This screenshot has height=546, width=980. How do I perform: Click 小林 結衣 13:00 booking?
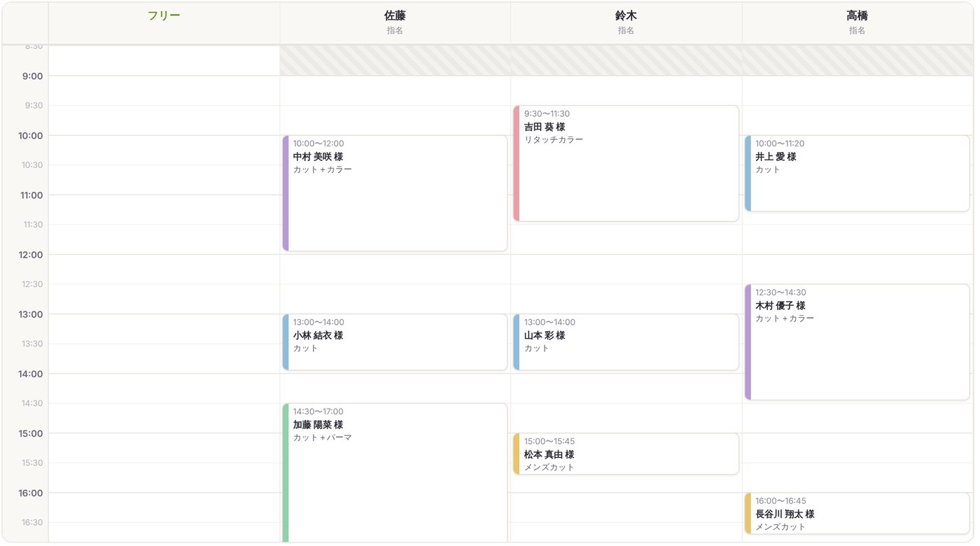(395, 342)
